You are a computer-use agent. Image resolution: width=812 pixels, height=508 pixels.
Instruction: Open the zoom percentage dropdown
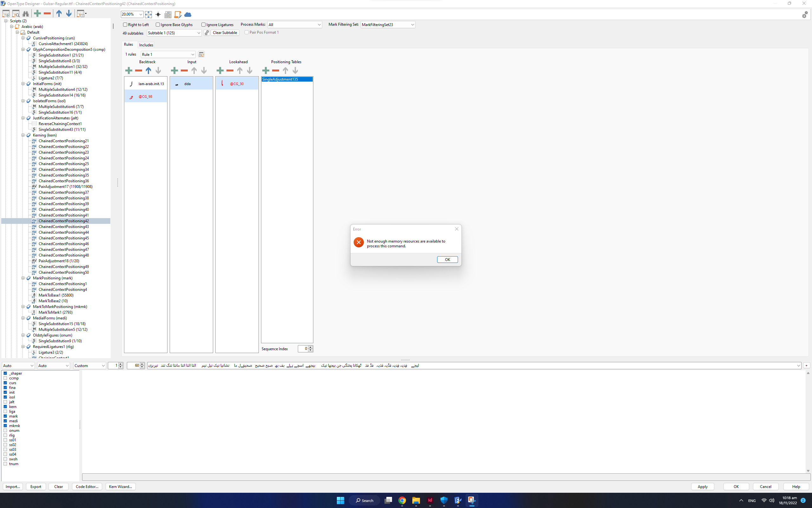pos(141,14)
